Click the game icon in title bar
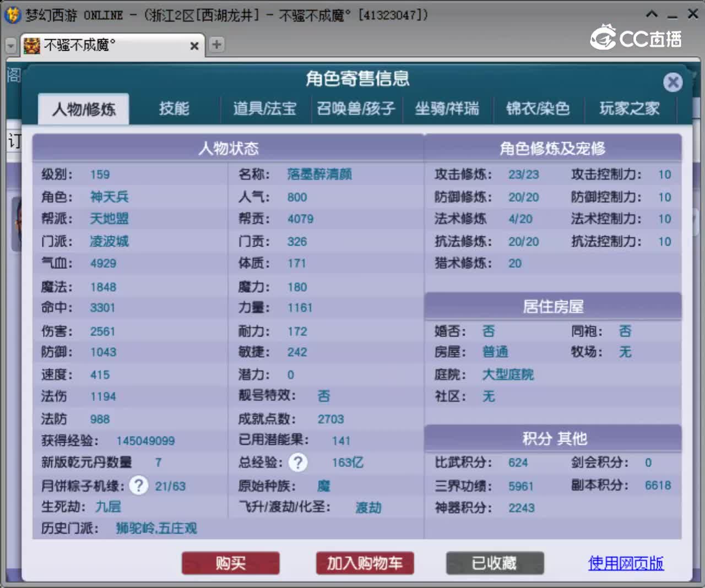This screenshot has width=705, height=588. click(12, 15)
